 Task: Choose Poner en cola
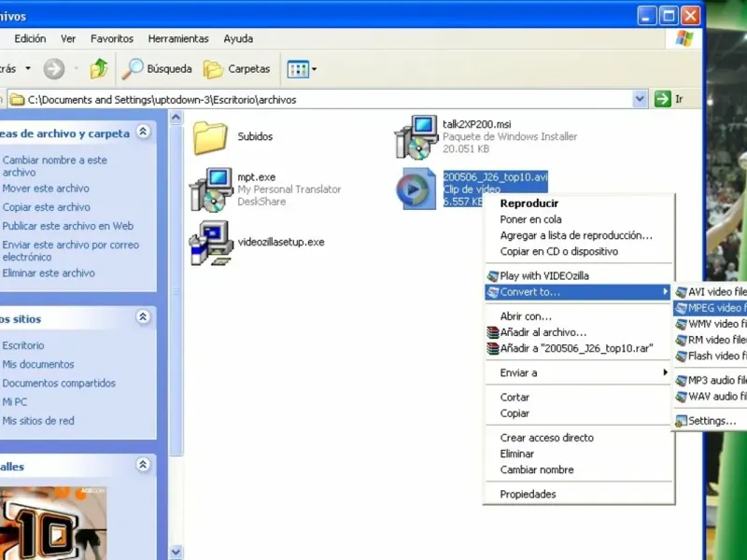(x=579, y=219)
